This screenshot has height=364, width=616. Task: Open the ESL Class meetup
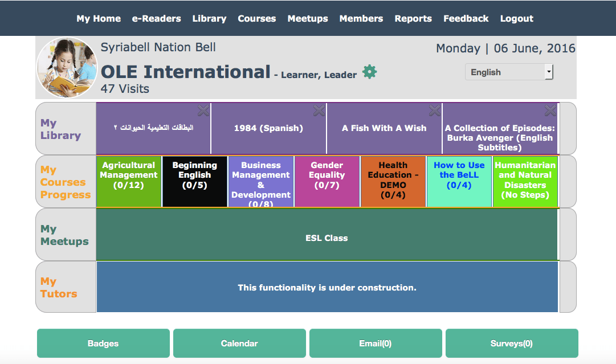coord(327,238)
